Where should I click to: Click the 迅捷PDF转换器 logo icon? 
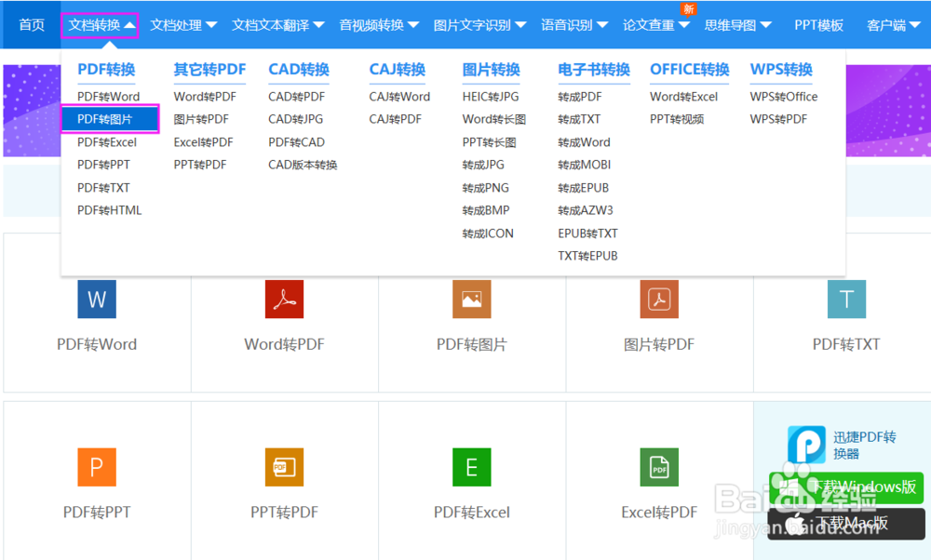pos(806,445)
